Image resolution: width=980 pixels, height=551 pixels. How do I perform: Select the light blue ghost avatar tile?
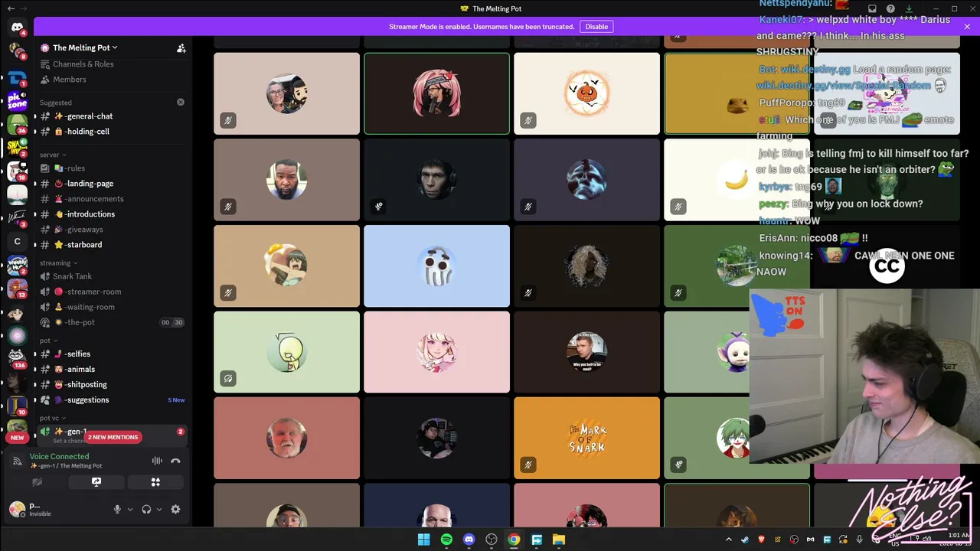436,266
